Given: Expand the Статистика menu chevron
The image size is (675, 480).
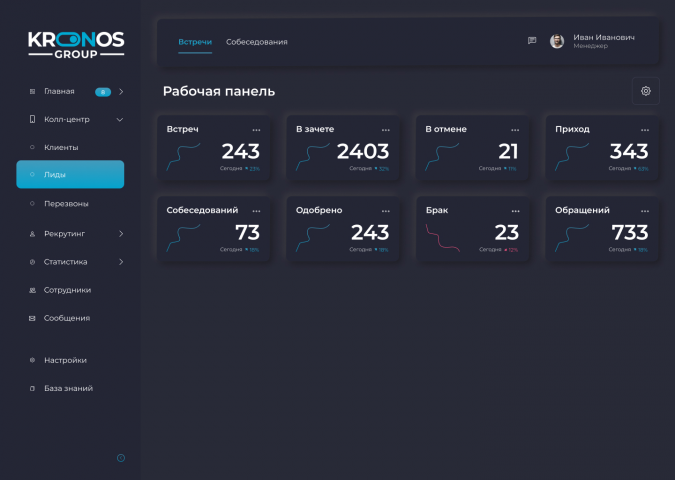Looking at the screenshot, I should click(x=121, y=262).
